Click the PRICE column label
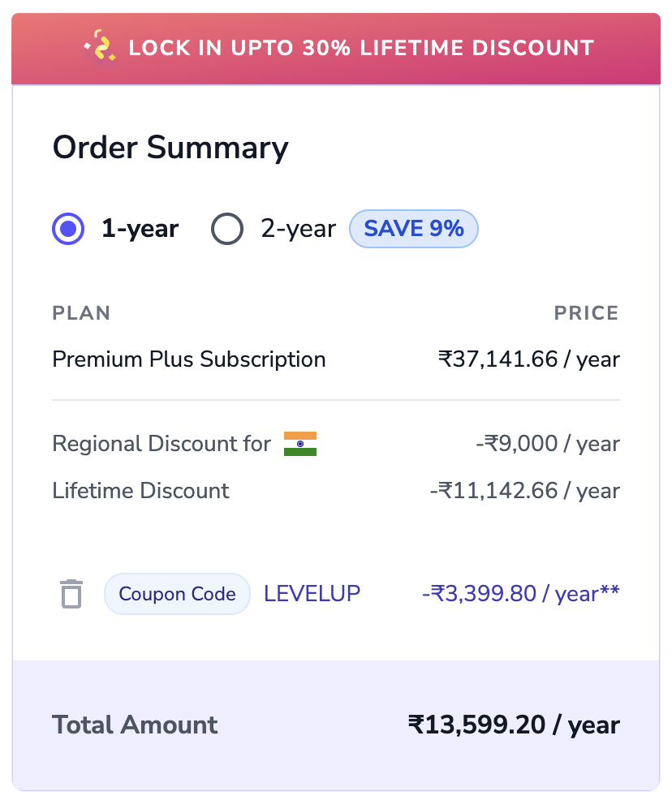The height and width of the screenshot is (800, 672). 586,312
